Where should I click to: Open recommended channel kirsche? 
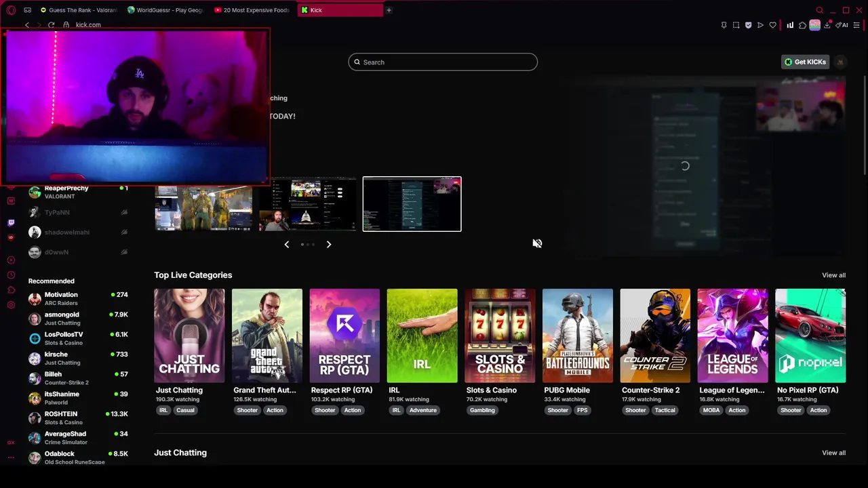click(x=78, y=358)
